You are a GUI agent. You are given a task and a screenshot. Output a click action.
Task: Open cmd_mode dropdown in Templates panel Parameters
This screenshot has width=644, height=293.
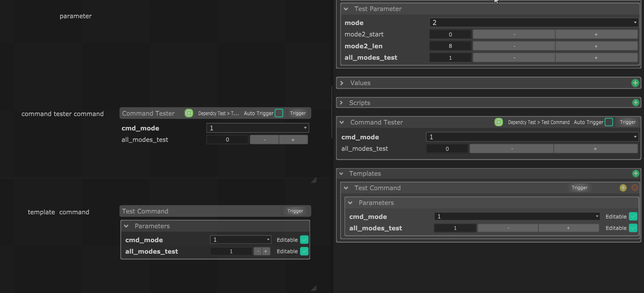517,216
